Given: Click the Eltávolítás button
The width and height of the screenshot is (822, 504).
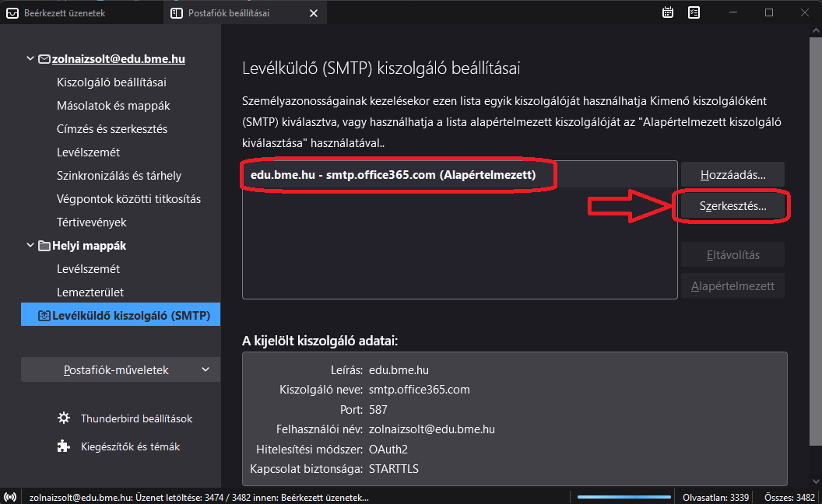Looking at the screenshot, I should point(733,255).
